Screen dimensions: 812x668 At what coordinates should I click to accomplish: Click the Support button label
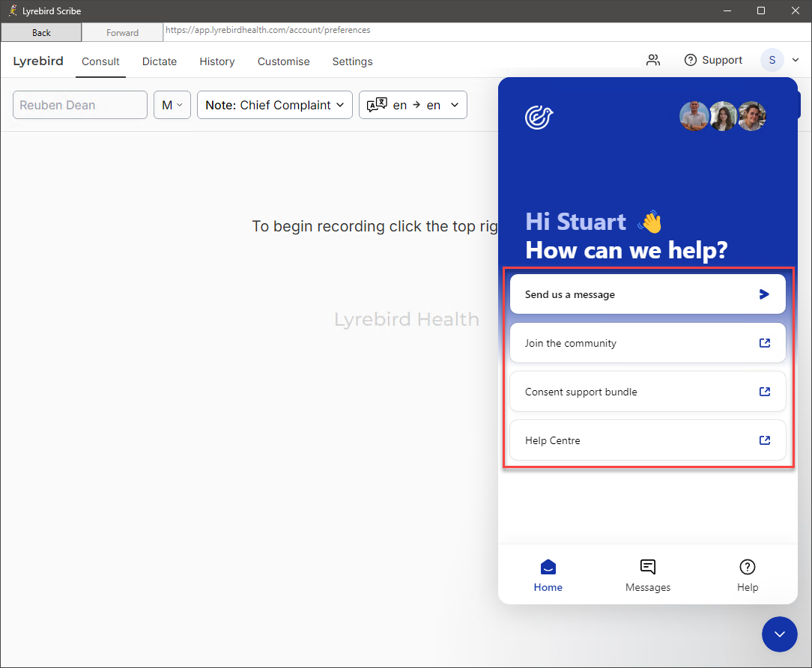tap(722, 60)
